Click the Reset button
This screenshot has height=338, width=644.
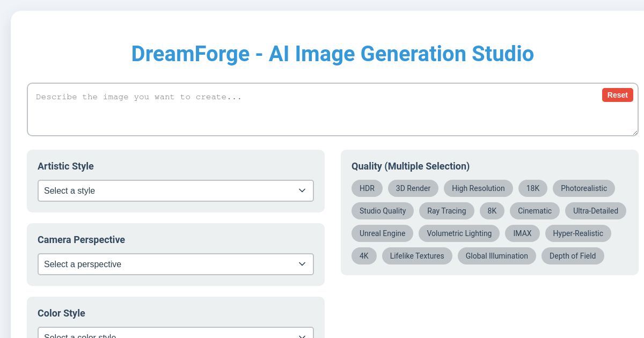pos(617,95)
